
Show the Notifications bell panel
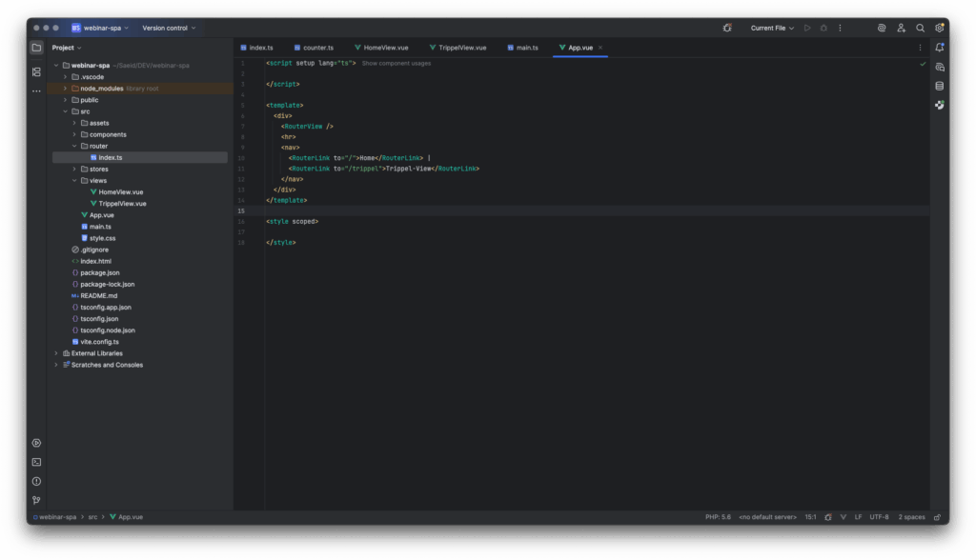(x=940, y=48)
